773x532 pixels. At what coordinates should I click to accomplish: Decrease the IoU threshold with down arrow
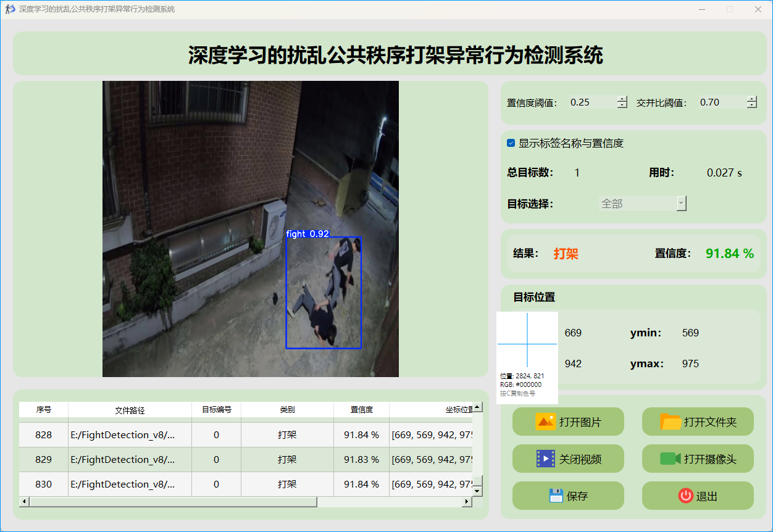751,106
